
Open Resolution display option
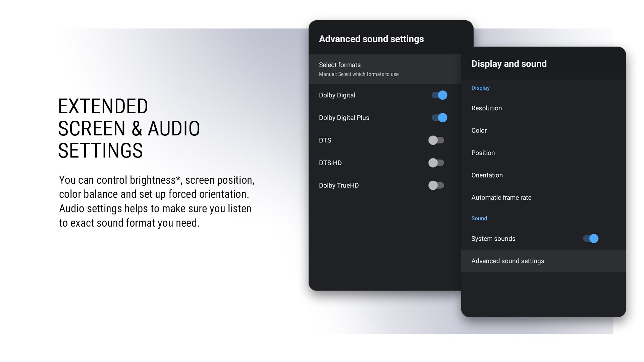coord(486,108)
